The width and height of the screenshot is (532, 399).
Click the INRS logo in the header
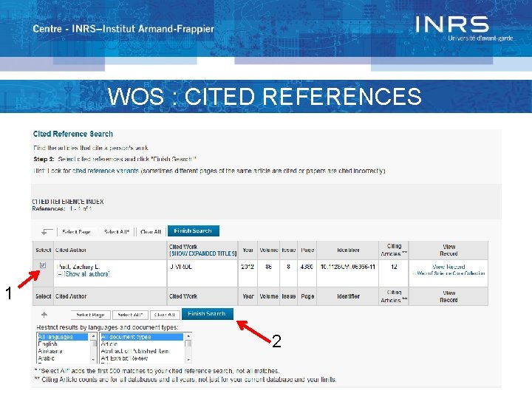click(x=463, y=29)
